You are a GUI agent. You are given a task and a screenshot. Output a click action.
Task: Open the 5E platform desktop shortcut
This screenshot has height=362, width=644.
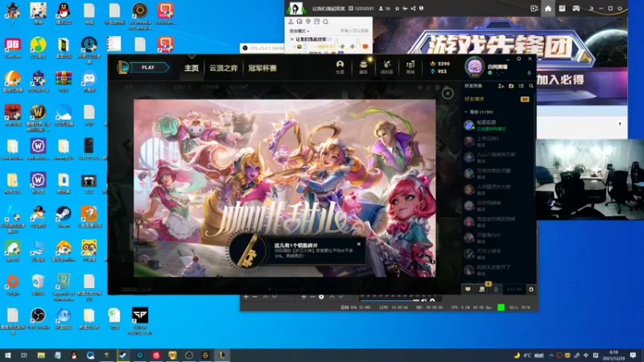click(x=38, y=81)
